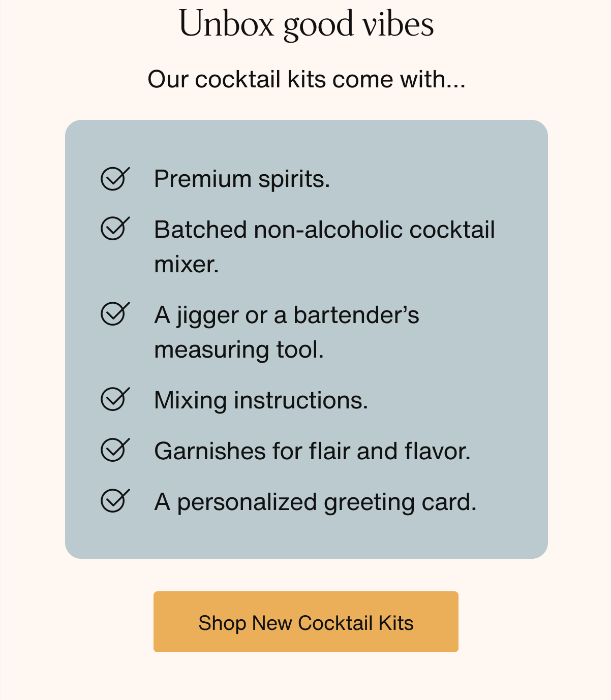Click the word 'vibes' in the heading
Viewport: 611px width, 700px height.
pyautogui.click(x=398, y=24)
